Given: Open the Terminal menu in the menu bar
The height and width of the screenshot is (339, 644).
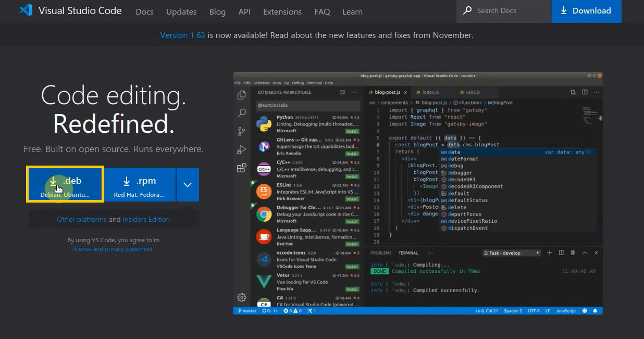Looking at the screenshot, I should [314, 82].
